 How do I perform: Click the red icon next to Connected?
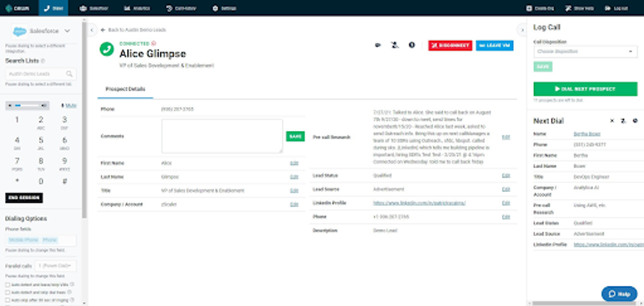[x=153, y=43]
